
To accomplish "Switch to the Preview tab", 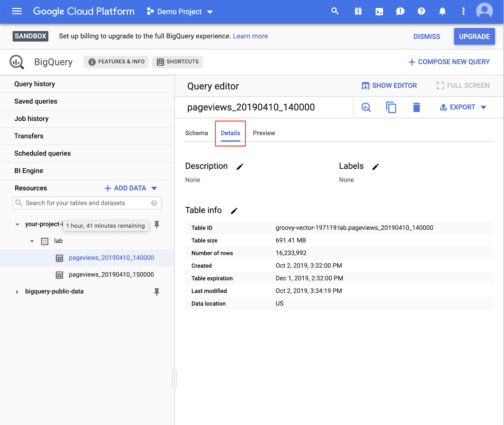I will click(264, 133).
